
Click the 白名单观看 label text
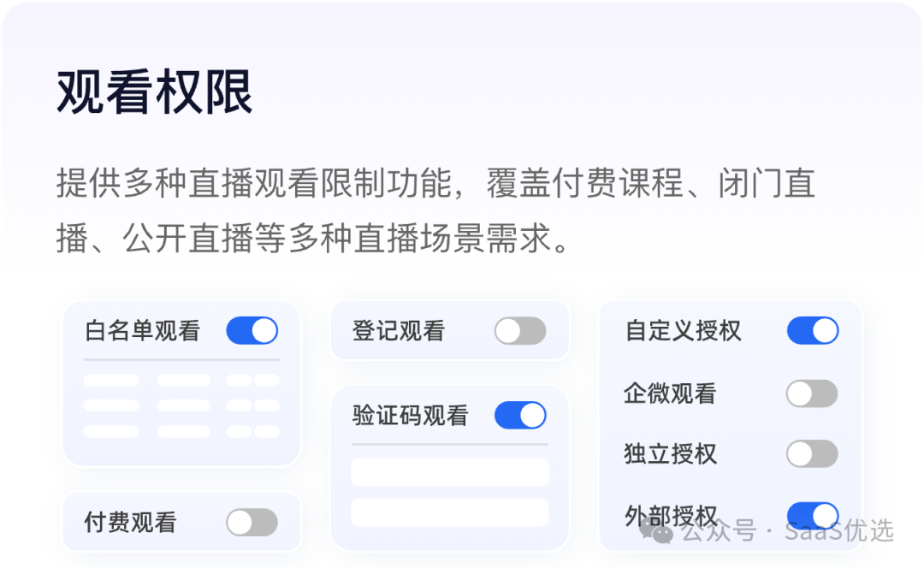tap(142, 331)
